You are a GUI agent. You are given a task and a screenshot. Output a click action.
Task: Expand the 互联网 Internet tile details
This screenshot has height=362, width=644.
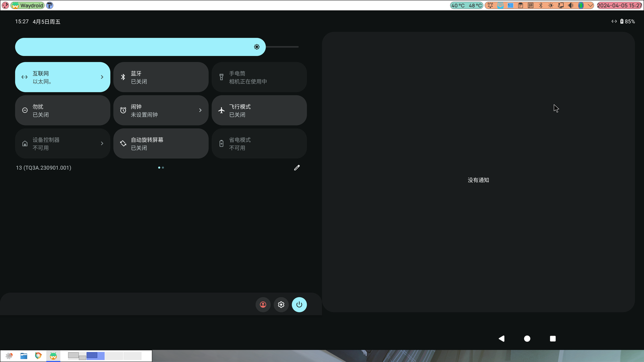tap(102, 77)
